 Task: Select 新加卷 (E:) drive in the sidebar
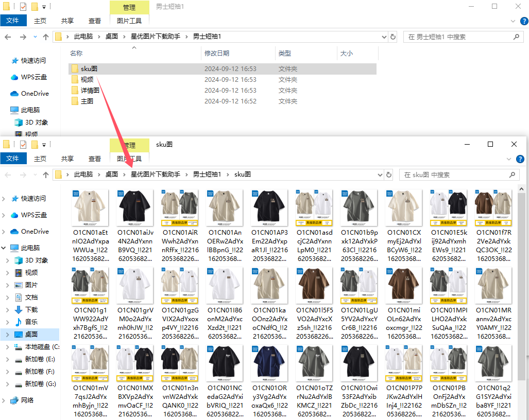(x=40, y=359)
